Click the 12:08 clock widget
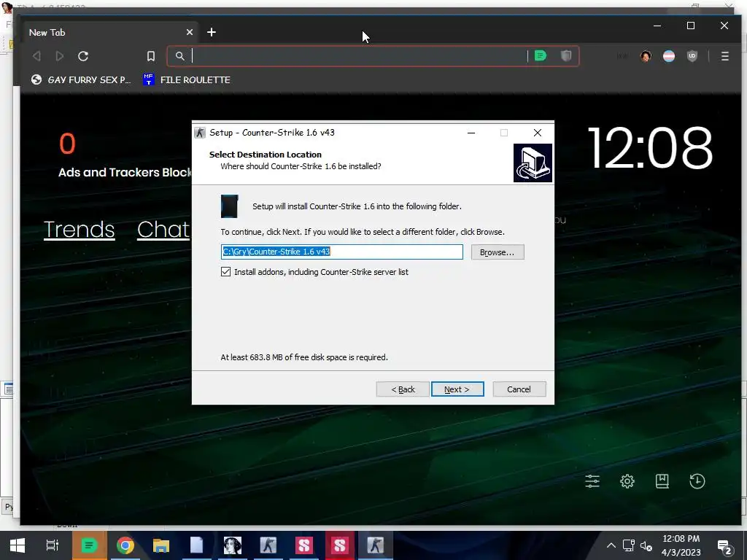 pos(650,148)
